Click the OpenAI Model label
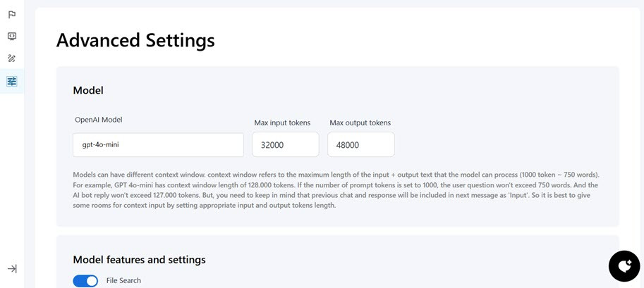The height and width of the screenshot is (288, 644). coord(99,120)
